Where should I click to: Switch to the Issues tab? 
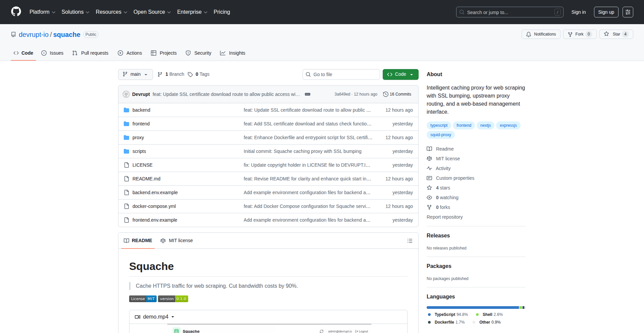52,53
